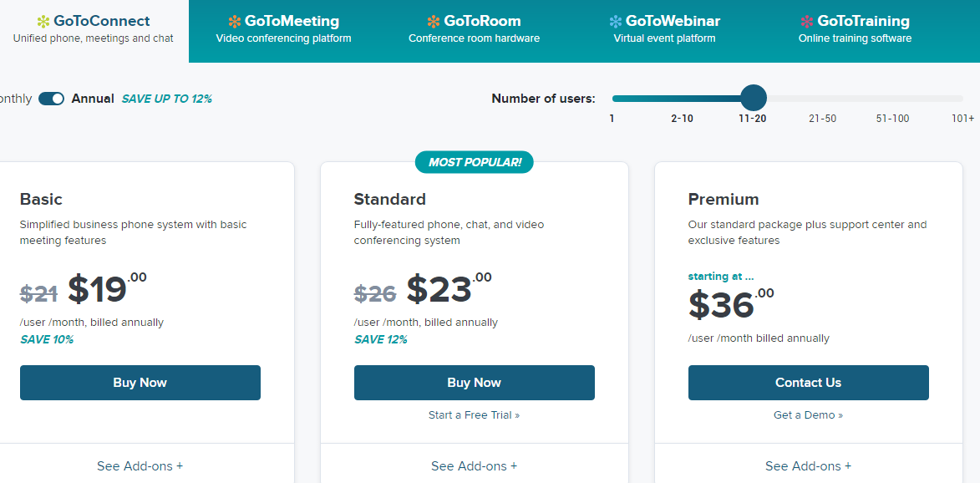Open the Start a Free Trial link
The image size is (980, 483).
[x=474, y=415]
